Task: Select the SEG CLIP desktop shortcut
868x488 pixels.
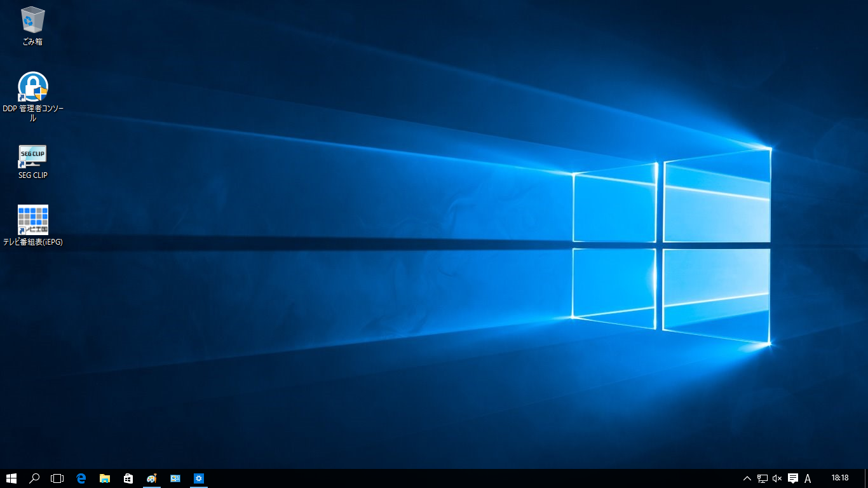Action: click(33, 161)
